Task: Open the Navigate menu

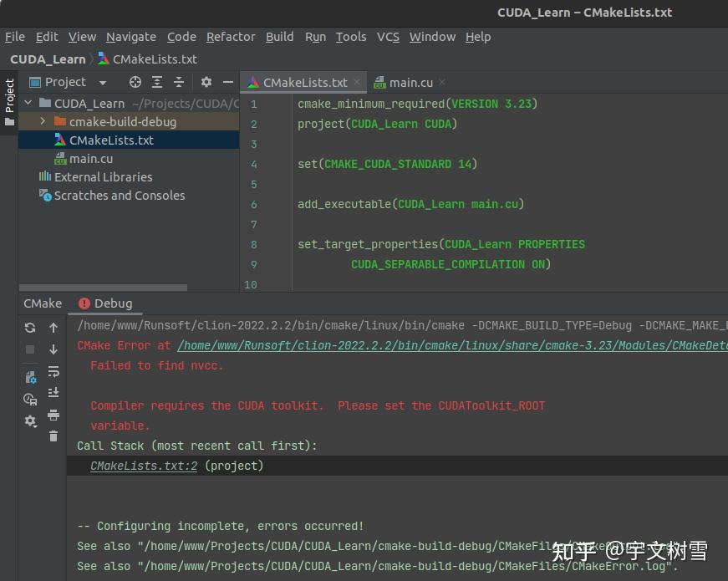Action: click(131, 37)
